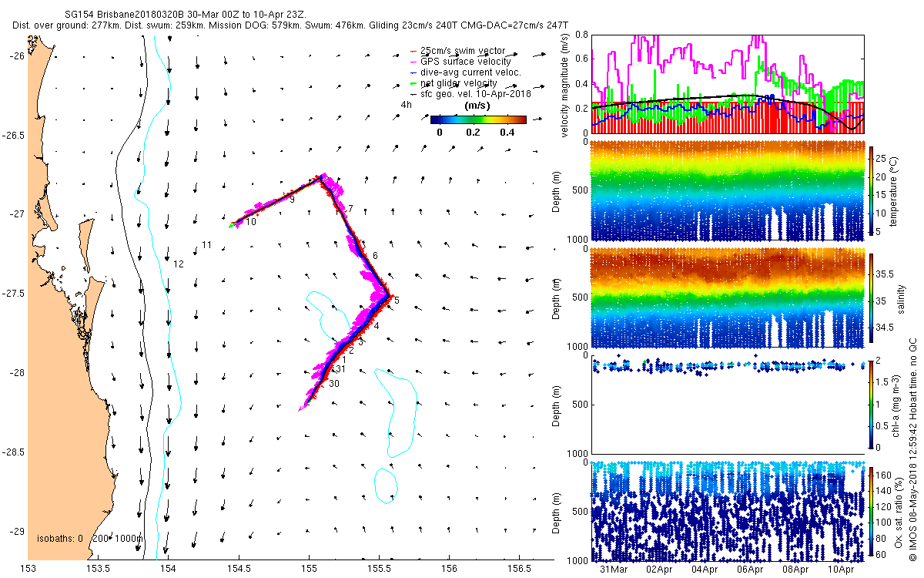This screenshot has width=924, height=578.
Task: Click day marker "30" on glider track
Action: (334, 383)
